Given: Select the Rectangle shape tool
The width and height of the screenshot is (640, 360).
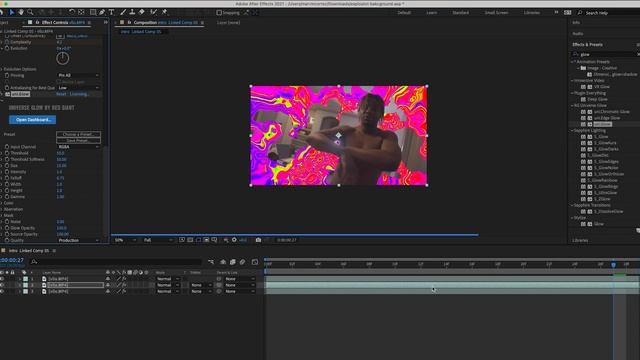Looking at the screenshot, I should point(93,13).
